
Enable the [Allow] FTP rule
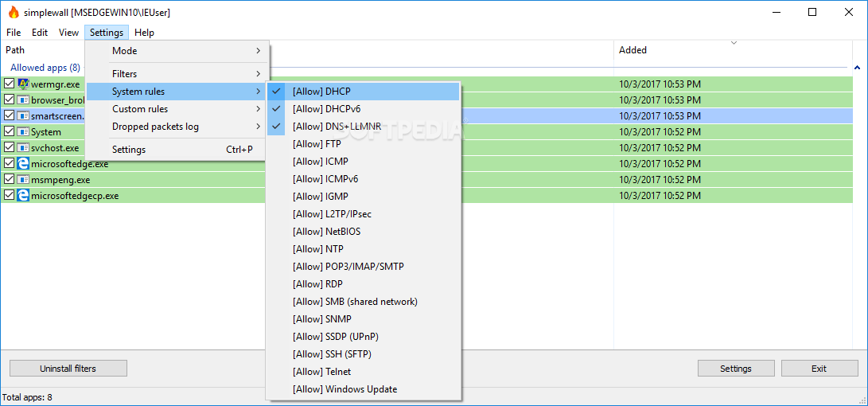(363, 144)
